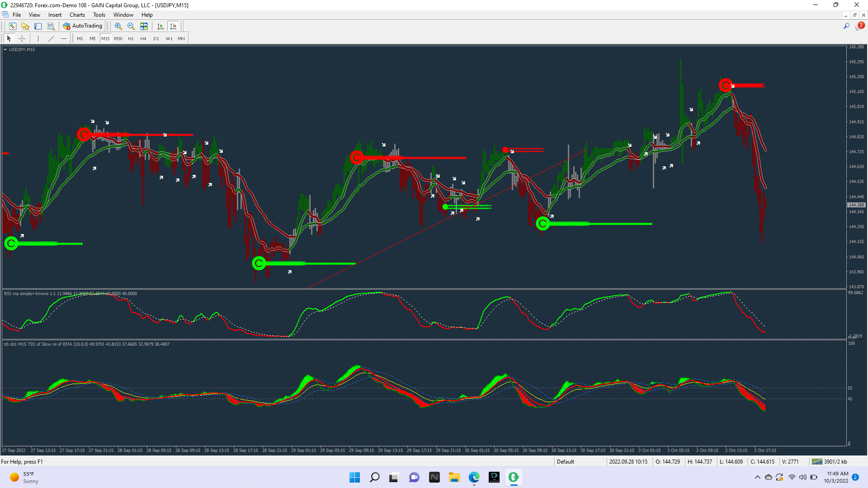Switch to M30 timeframe
868x488 pixels.
(118, 38)
